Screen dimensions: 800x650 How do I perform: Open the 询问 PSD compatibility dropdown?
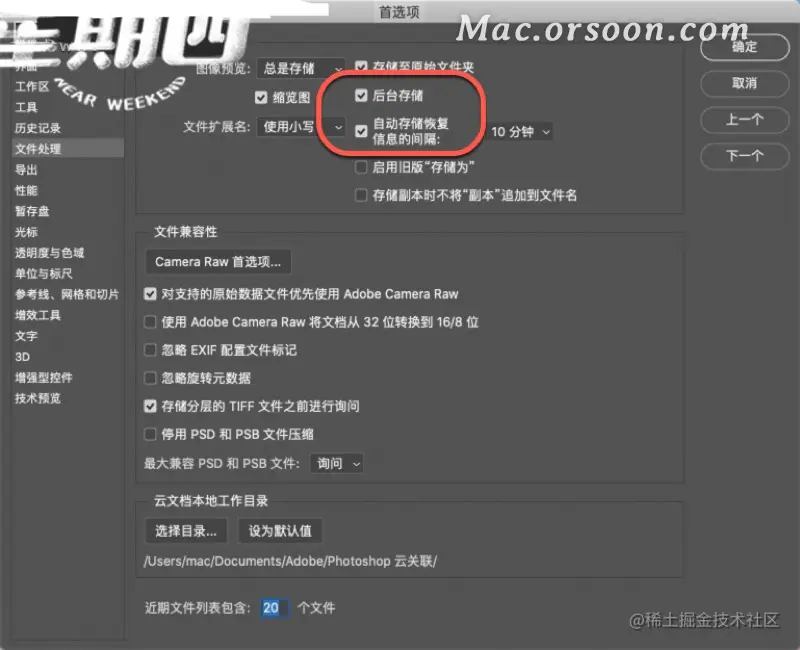[337, 463]
